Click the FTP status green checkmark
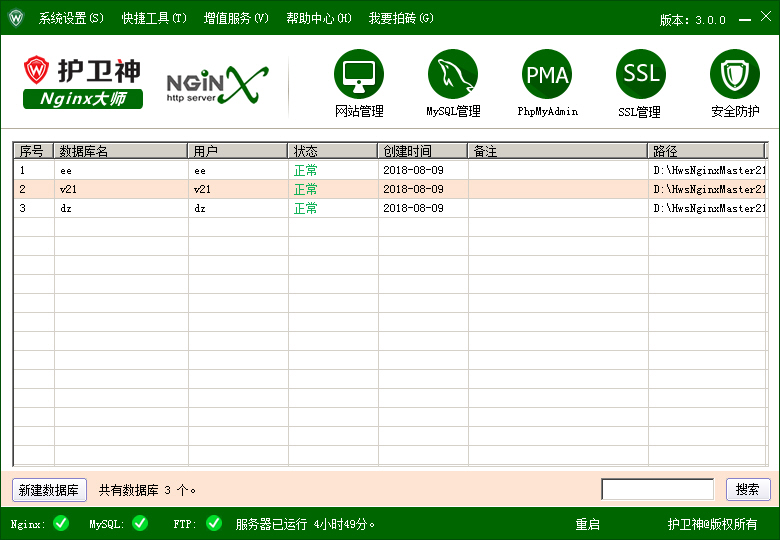The height and width of the screenshot is (540, 780). 214,523
